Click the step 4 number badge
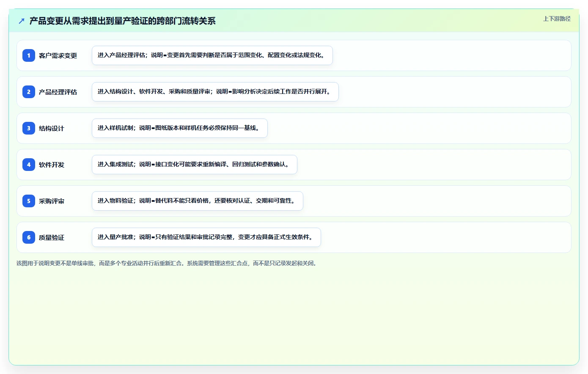Viewport: 588px width, 374px height. click(29, 165)
